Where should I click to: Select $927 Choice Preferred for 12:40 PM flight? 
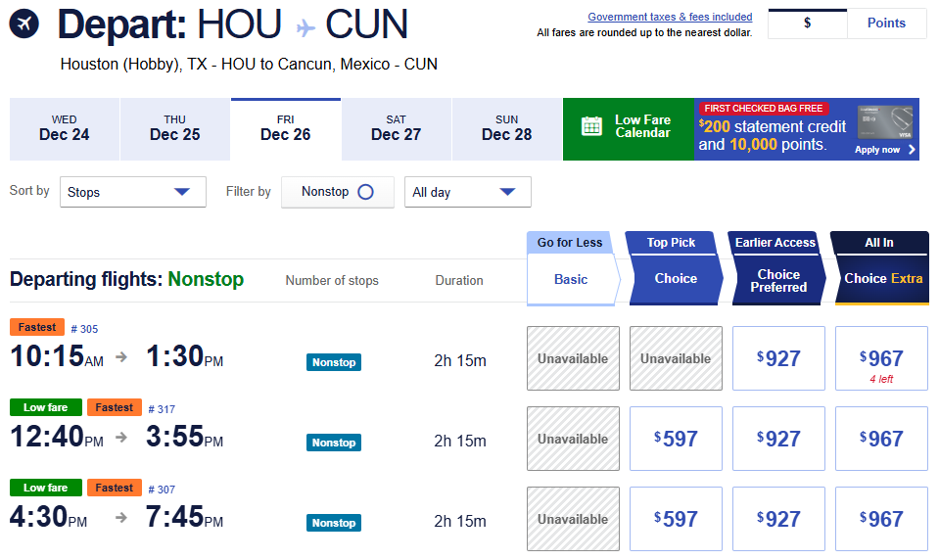[778, 439]
